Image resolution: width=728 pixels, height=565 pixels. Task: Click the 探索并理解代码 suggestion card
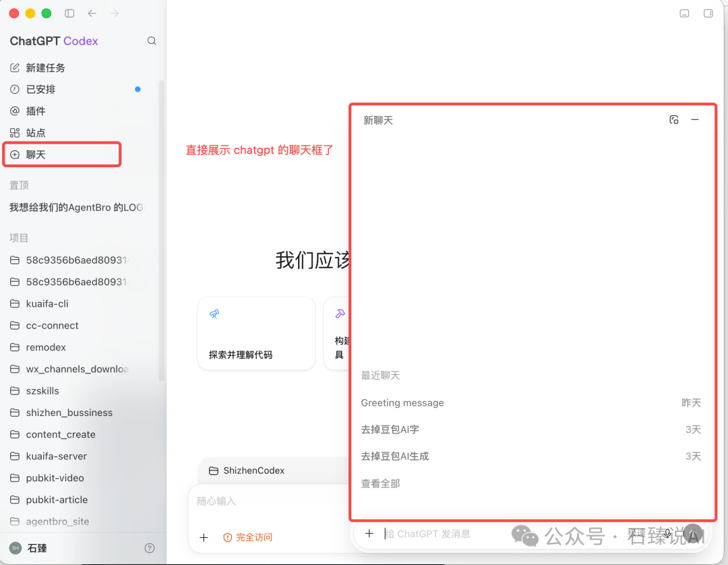tap(256, 333)
